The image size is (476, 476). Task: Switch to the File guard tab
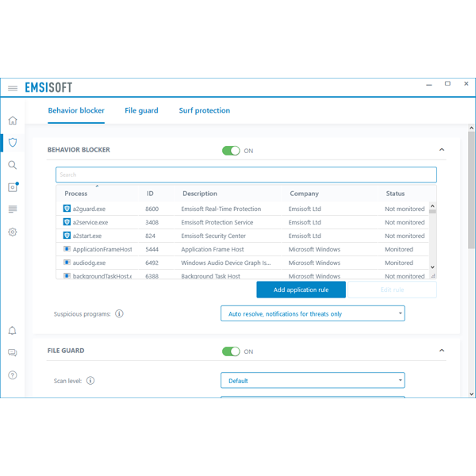pos(141,110)
